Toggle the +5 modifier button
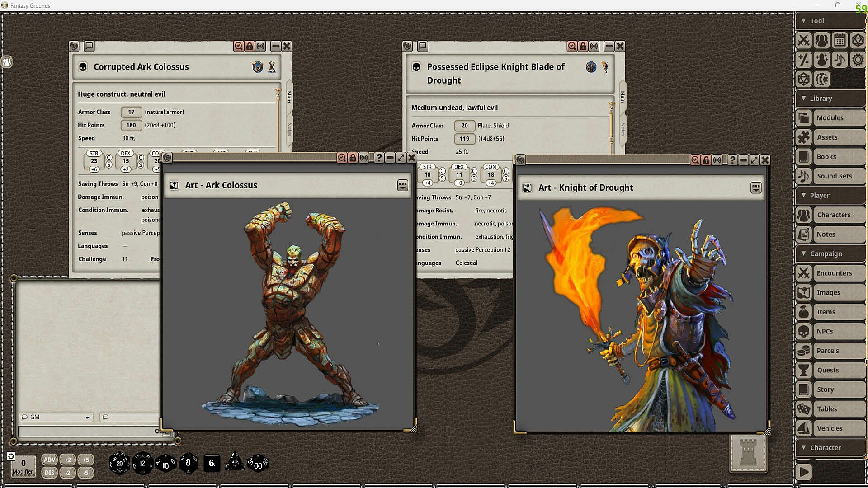 tap(85, 460)
